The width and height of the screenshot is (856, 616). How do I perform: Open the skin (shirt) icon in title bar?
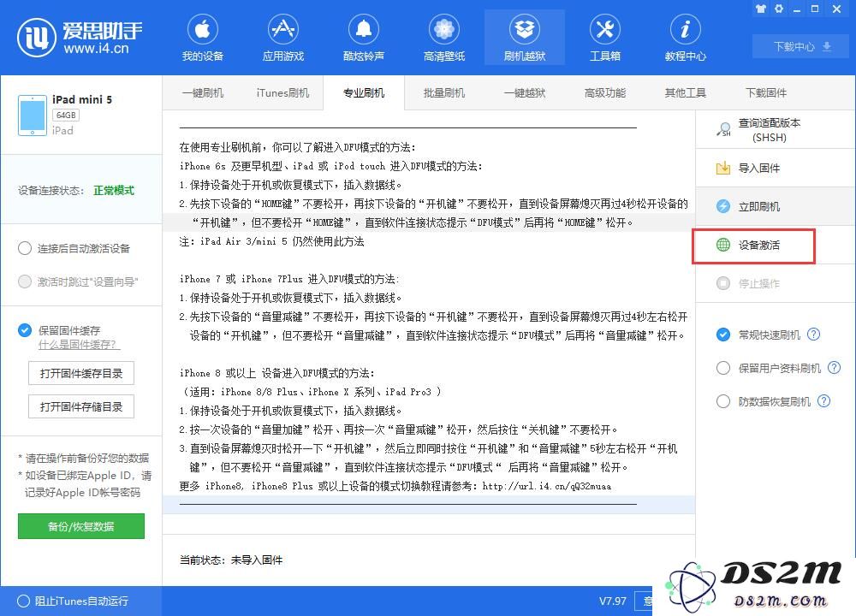(760, 9)
